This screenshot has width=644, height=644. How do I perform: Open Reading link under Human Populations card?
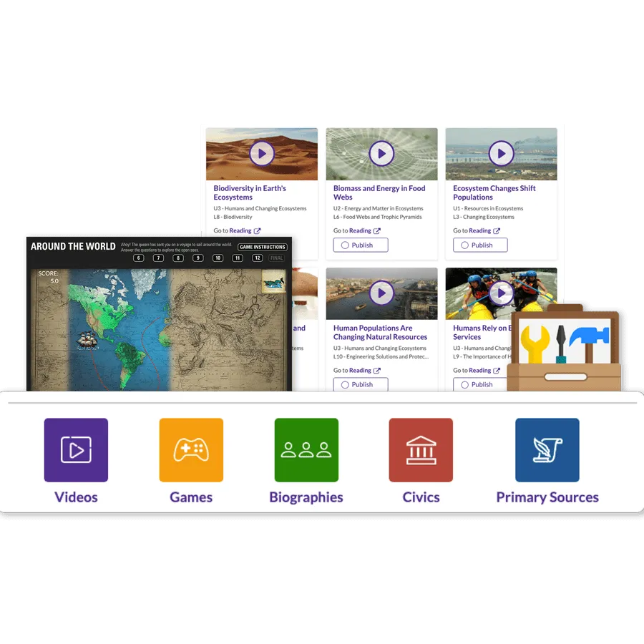pos(360,371)
